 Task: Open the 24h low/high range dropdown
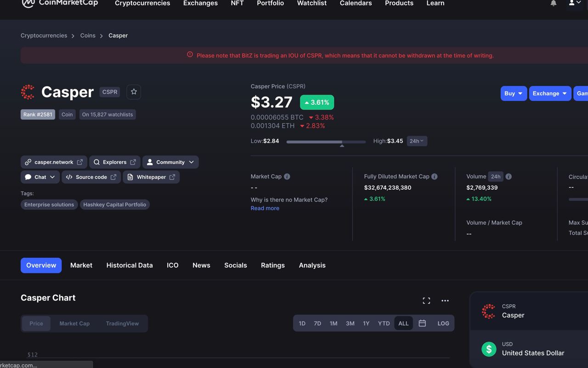point(417,141)
